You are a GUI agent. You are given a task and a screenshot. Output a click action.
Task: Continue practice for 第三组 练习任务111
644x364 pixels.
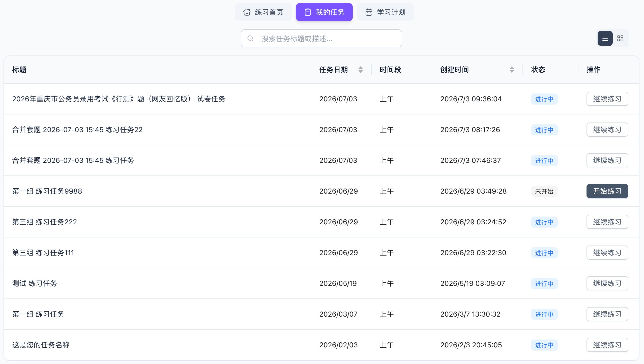click(607, 253)
